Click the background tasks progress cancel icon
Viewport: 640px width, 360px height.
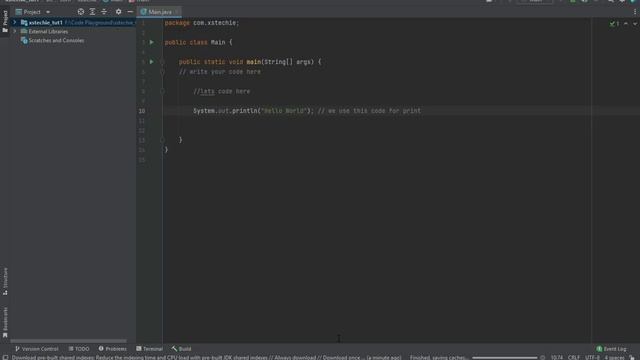(x=542, y=358)
